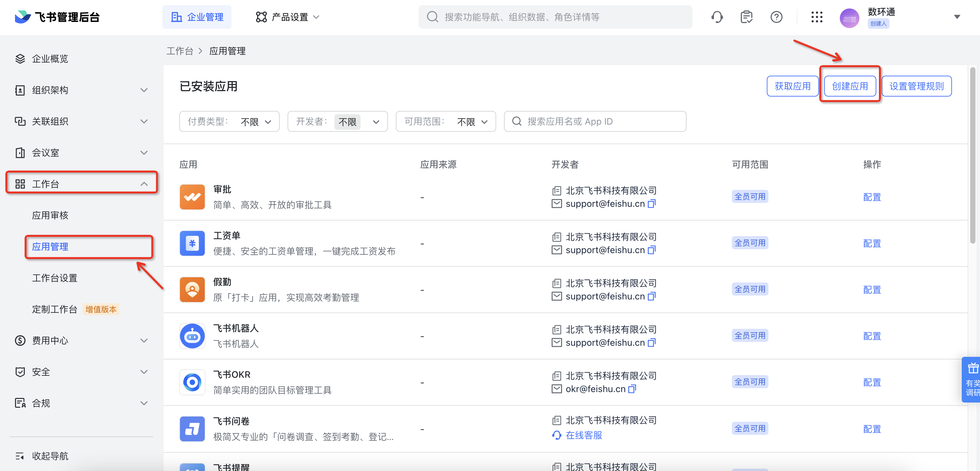Open the gift survey floating icon
This screenshot has height=471, width=980.
972,379
